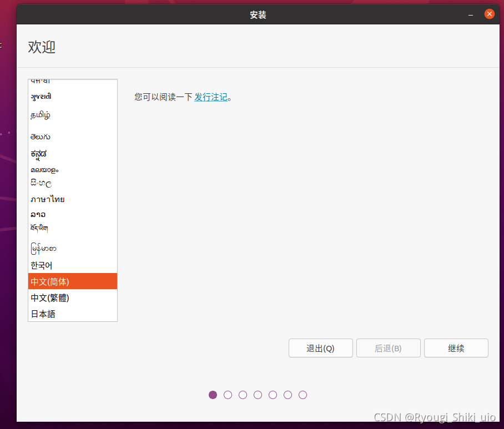This screenshot has height=429, width=504.
Task: Select 中文(简体) in language list
Action: (x=73, y=281)
